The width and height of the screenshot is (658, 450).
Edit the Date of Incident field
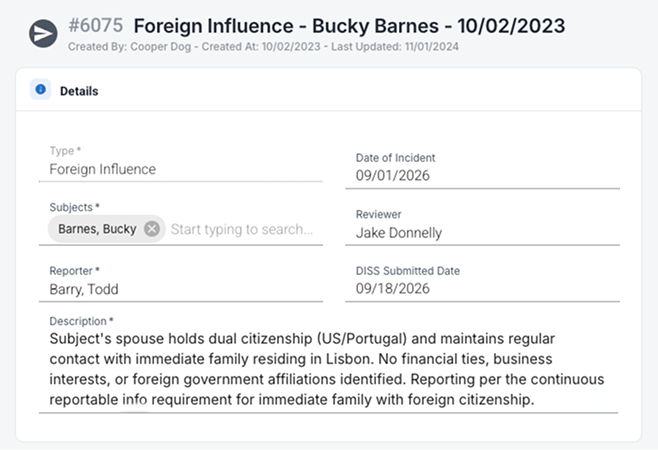(x=483, y=175)
